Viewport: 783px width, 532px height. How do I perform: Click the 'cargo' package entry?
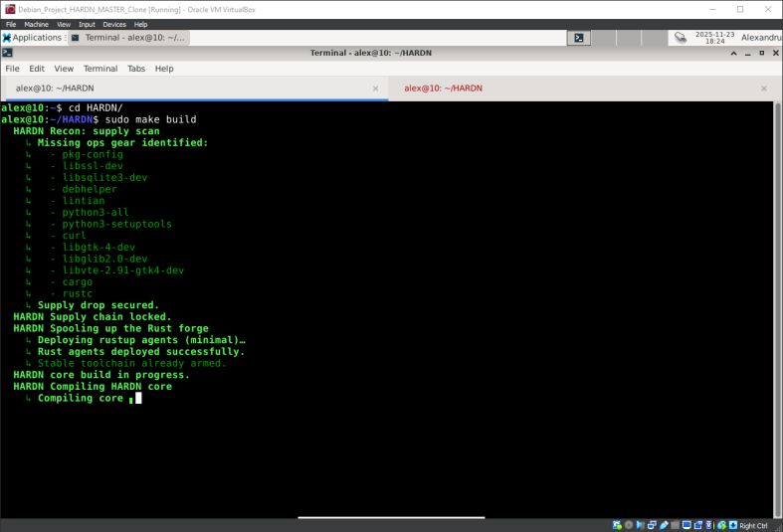[x=77, y=282]
